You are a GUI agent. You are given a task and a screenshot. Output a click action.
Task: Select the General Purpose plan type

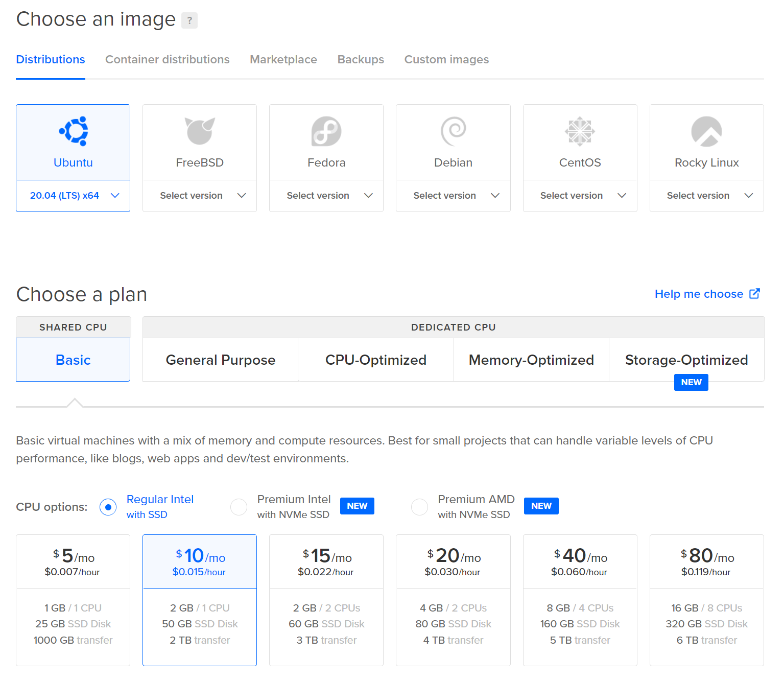(221, 360)
